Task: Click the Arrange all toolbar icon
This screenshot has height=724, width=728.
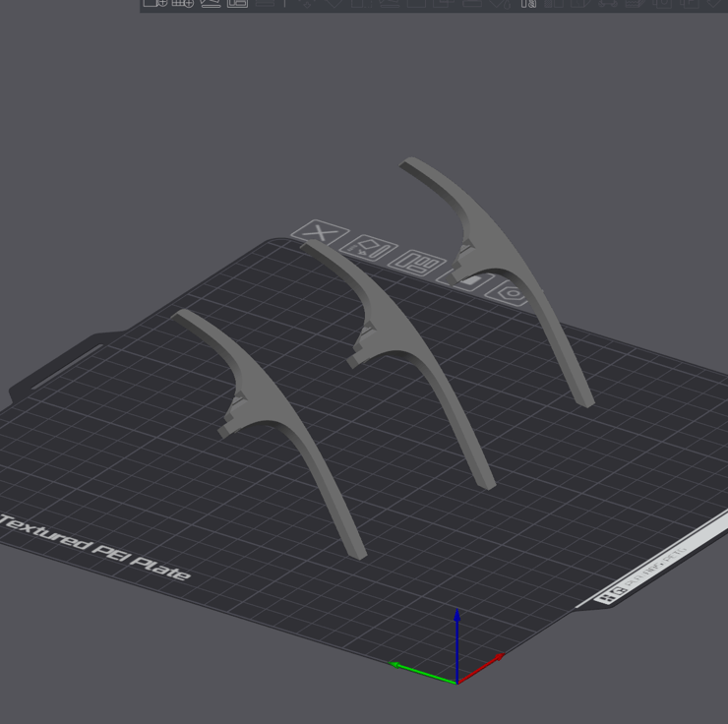Action: (x=237, y=4)
